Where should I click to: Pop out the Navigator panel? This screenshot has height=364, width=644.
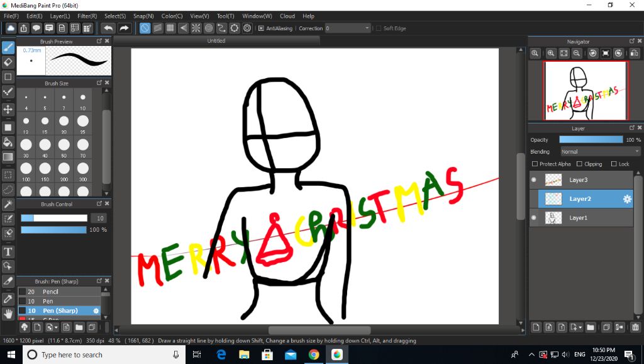coord(631,41)
